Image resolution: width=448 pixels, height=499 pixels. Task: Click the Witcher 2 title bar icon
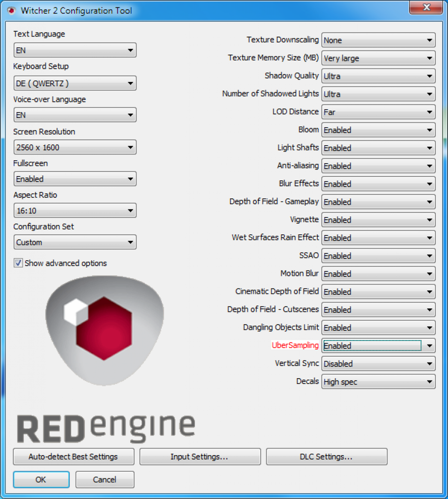12,11
